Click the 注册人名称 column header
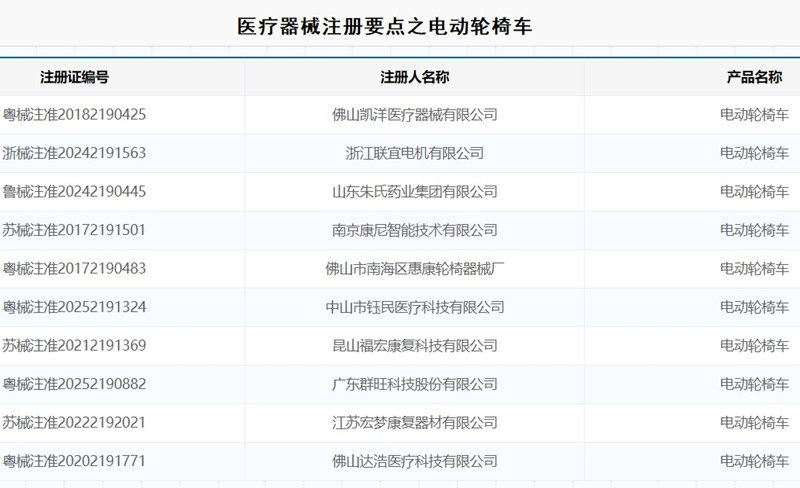Viewport: 800px width, 488px height. click(414, 77)
